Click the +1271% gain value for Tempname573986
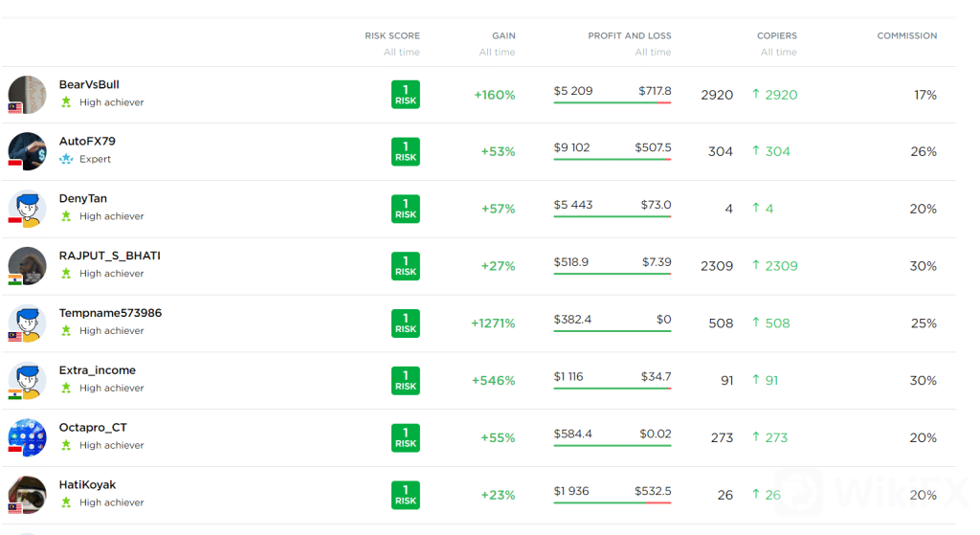 click(493, 323)
